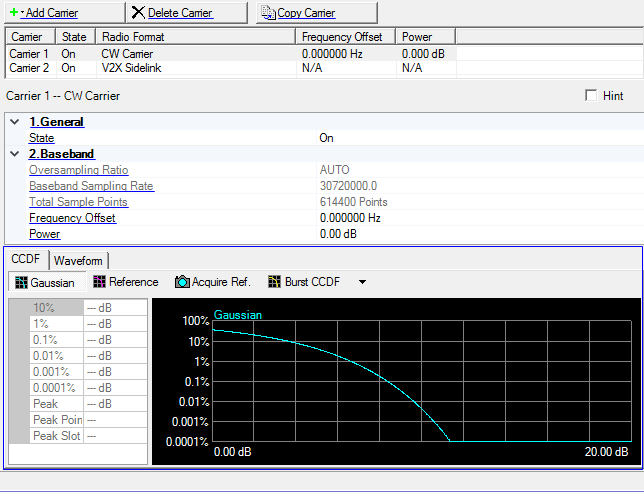This screenshot has height=492, width=644.
Task: Click the Delete Carrier X icon
Action: tap(138, 13)
